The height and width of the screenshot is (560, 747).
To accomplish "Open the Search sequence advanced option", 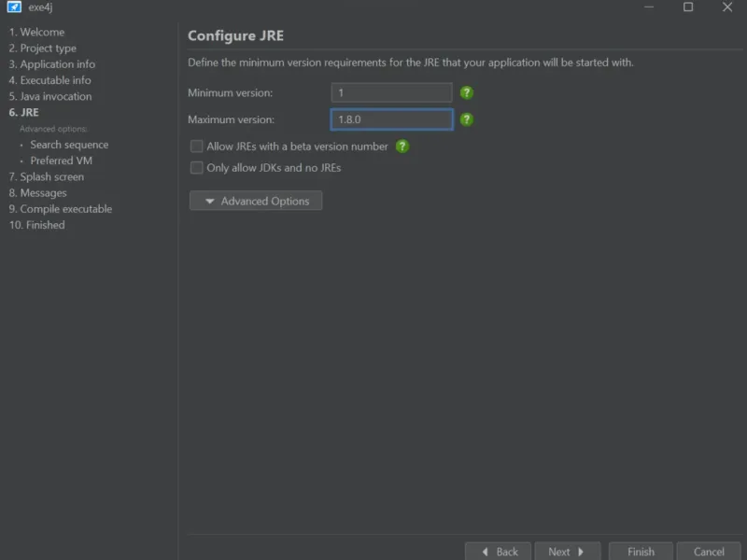I will pyautogui.click(x=69, y=145).
